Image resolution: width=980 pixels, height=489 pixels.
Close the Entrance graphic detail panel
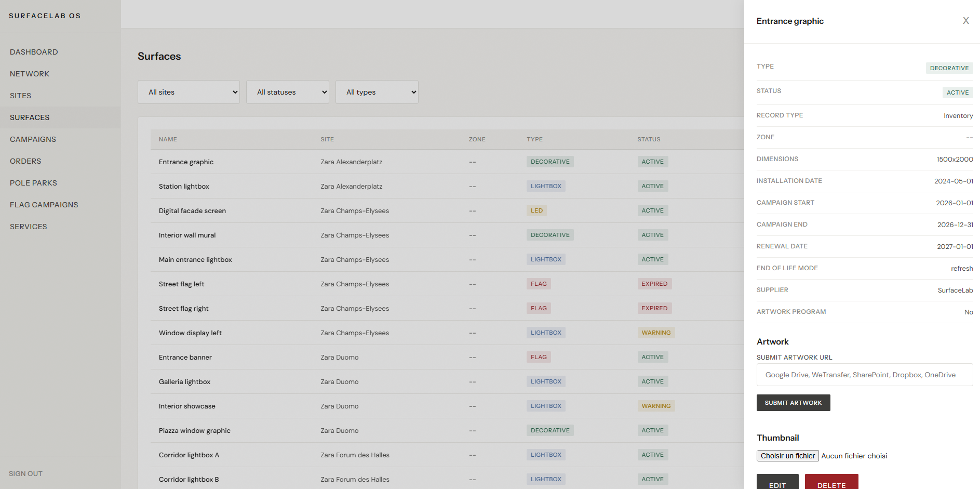pos(965,21)
